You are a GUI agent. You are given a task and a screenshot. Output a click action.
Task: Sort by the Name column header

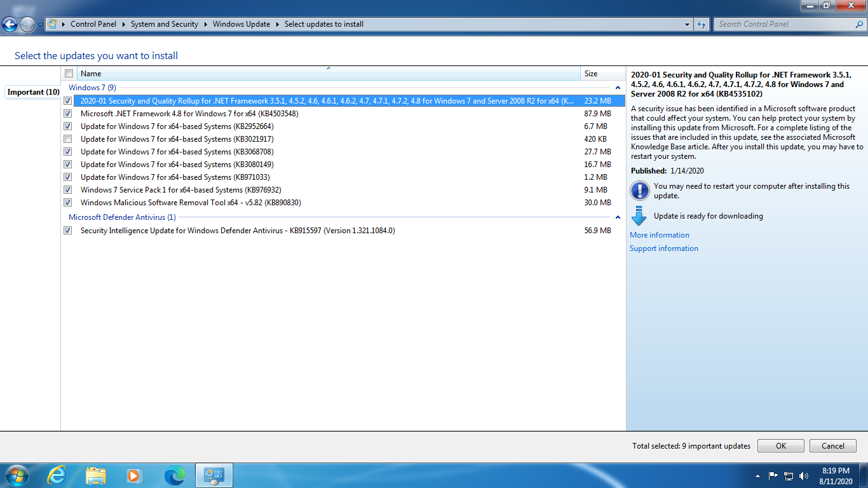329,74
